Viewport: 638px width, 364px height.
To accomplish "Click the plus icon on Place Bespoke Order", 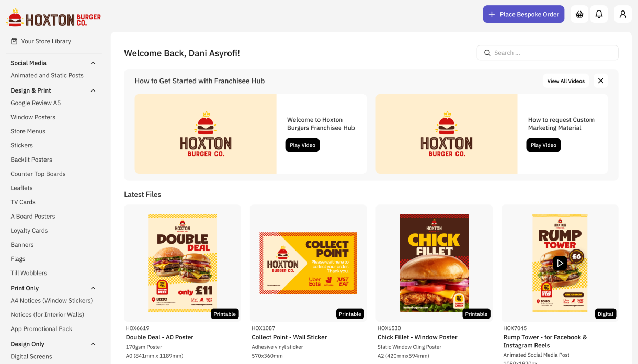I will 492,14.
